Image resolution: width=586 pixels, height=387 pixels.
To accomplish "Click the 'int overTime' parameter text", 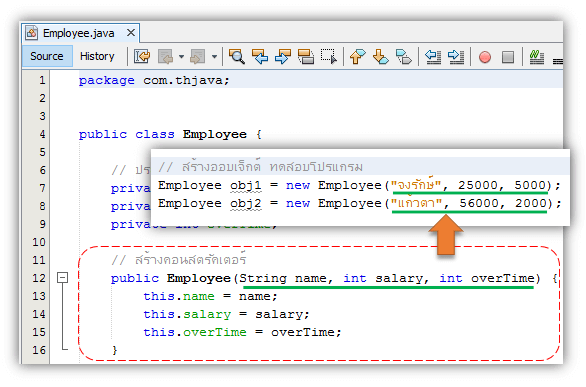I will (x=487, y=278).
